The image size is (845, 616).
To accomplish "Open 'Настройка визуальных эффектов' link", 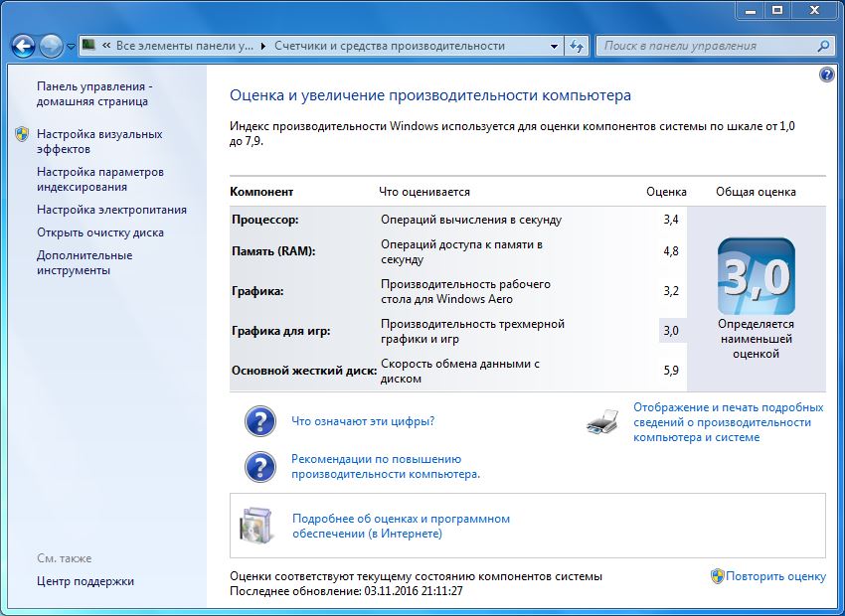I will (98, 141).
